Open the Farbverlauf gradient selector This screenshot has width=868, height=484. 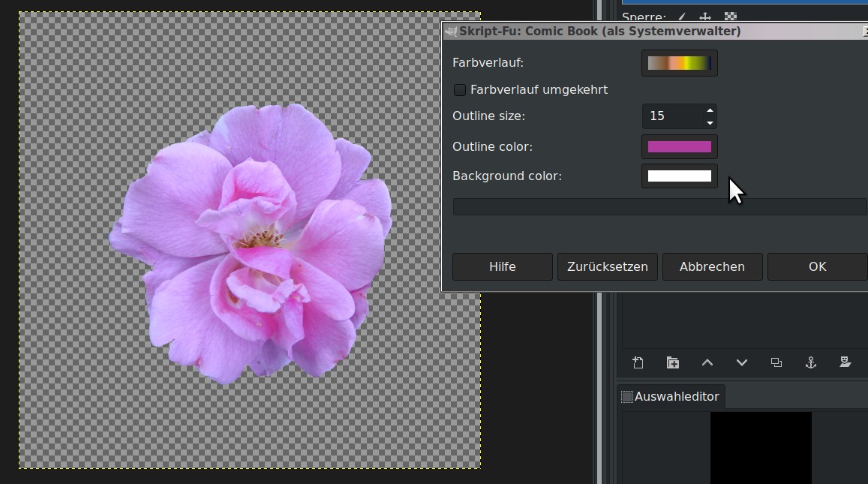click(679, 63)
